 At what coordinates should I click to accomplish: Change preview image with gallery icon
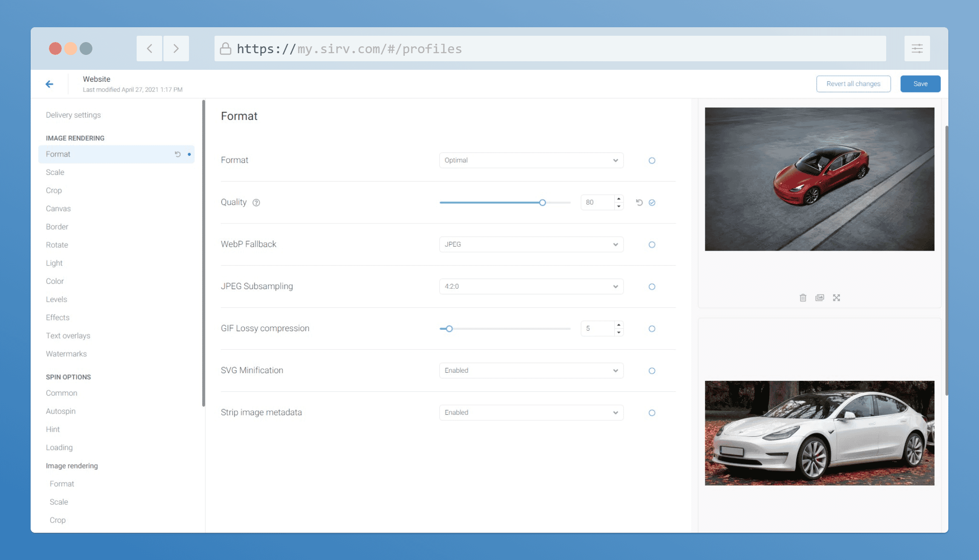(x=820, y=298)
